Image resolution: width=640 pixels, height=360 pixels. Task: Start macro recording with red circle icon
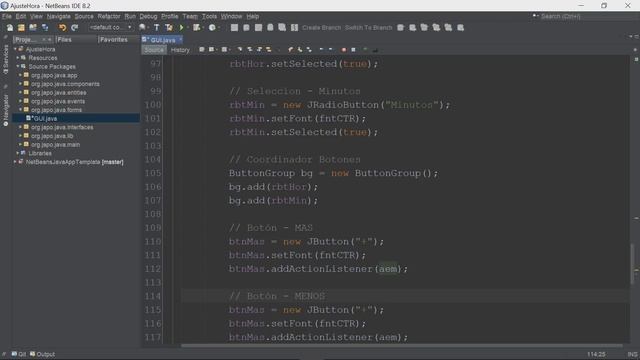(344, 50)
